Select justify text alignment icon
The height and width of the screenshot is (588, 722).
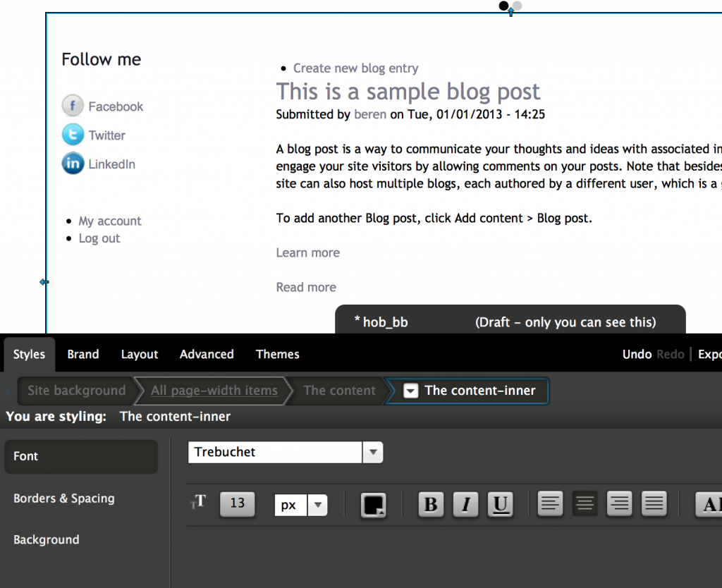click(654, 504)
